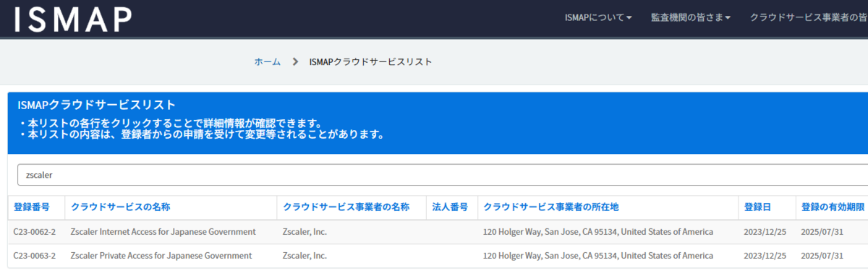Go to the ホーム breadcrumb link

click(x=267, y=62)
